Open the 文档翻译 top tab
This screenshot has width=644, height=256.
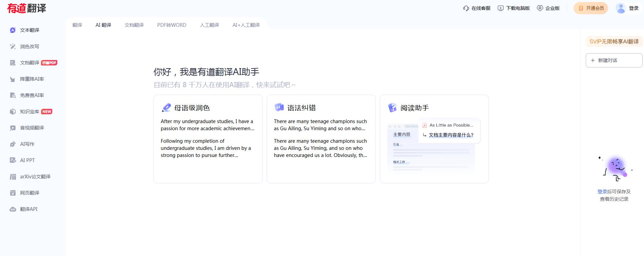[134, 25]
